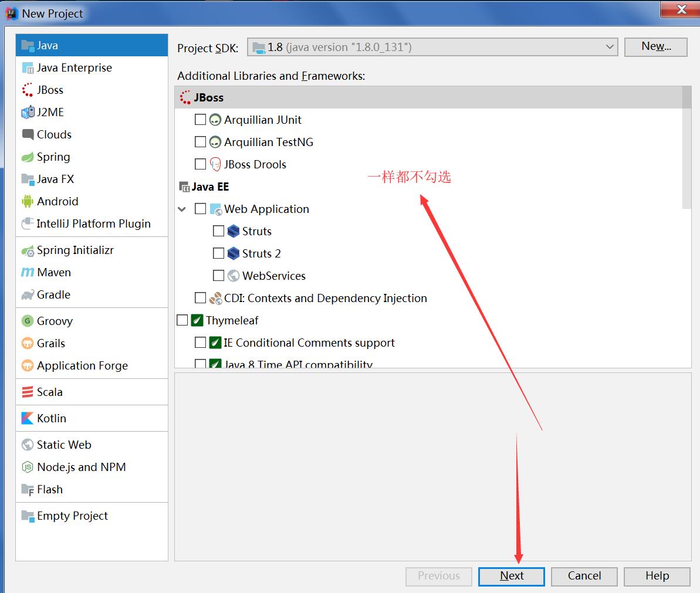Click the Maven m icon
The image size is (700, 593).
tap(28, 272)
